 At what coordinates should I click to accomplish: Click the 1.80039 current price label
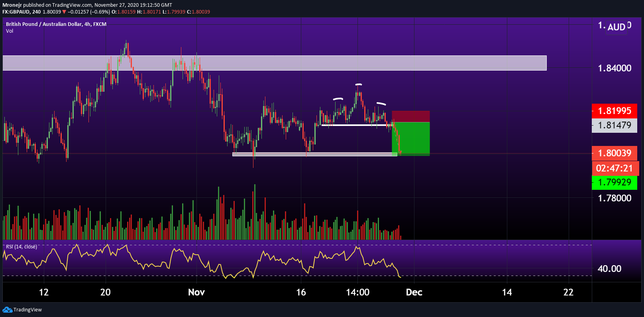click(x=615, y=153)
